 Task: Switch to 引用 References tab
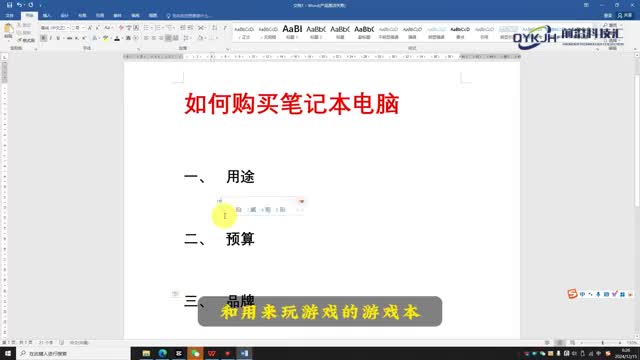tap(100, 16)
